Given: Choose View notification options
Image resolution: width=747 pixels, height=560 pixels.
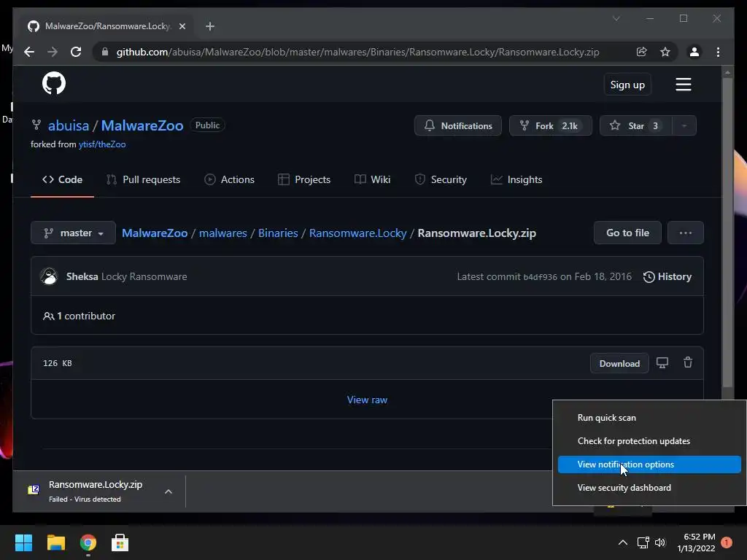Looking at the screenshot, I should [x=649, y=464].
